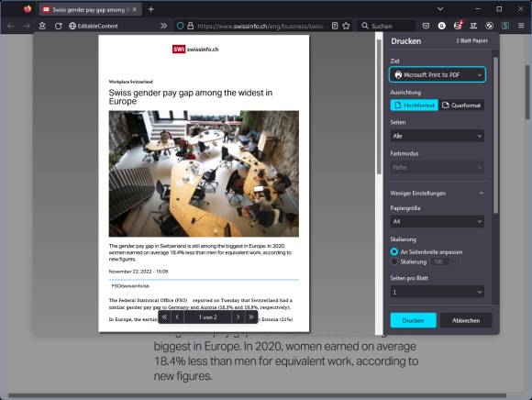The width and height of the screenshot is (532, 400).
Task: Open the Papiergröße A4 dropdown
Action: click(x=438, y=221)
